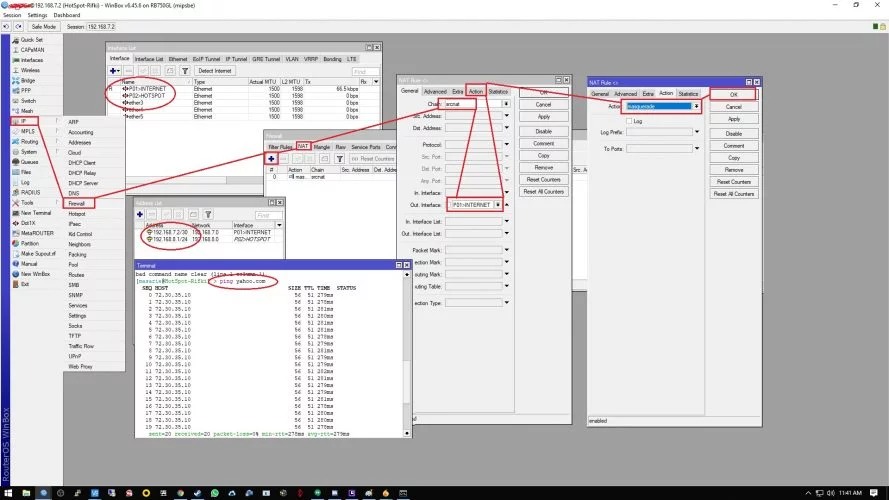Click the add (+) icon in Address List
889x500 pixels.
[x=141, y=215]
